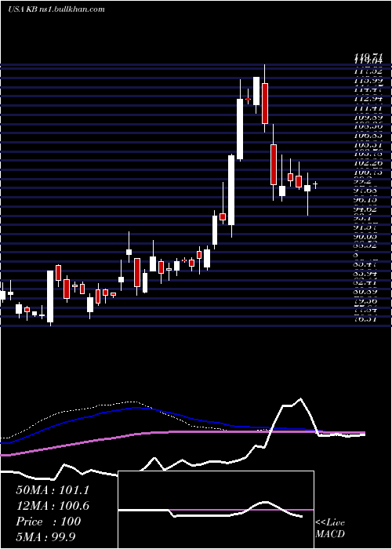Select the 99.2 price axis label
This screenshot has height=549, width=392.
coord(362,181)
